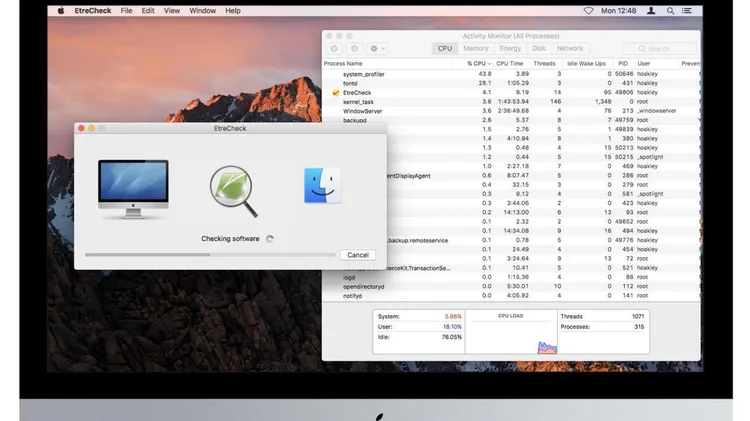Click the spinning activity indicator beside Checking software
The height and width of the screenshot is (421, 750).
click(x=270, y=239)
